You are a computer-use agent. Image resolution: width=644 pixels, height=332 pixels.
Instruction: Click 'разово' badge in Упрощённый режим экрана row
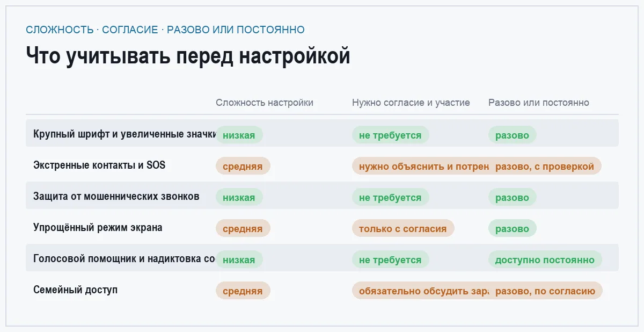coord(512,228)
